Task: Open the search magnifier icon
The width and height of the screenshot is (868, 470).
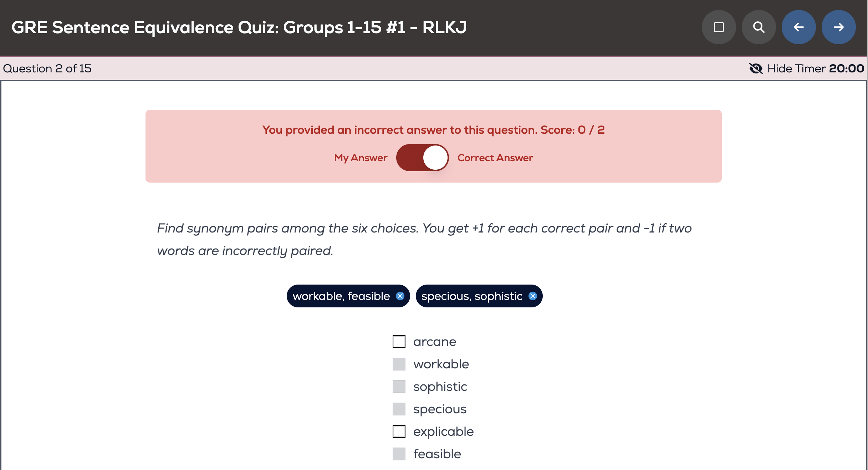Action: [759, 27]
